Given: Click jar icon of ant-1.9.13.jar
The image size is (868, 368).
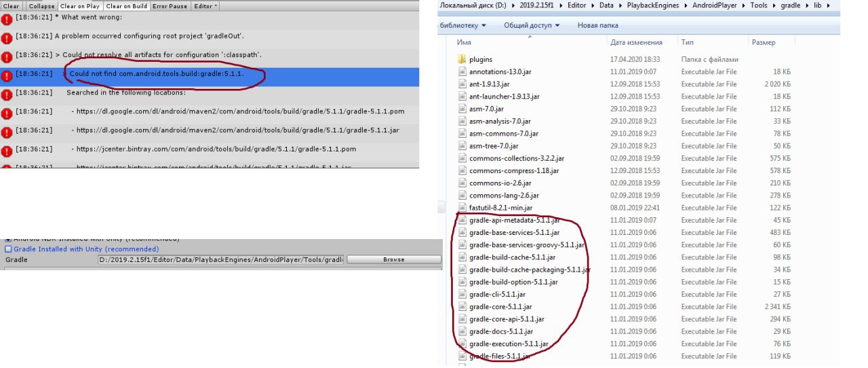Looking at the screenshot, I should [x=462, y=84].
